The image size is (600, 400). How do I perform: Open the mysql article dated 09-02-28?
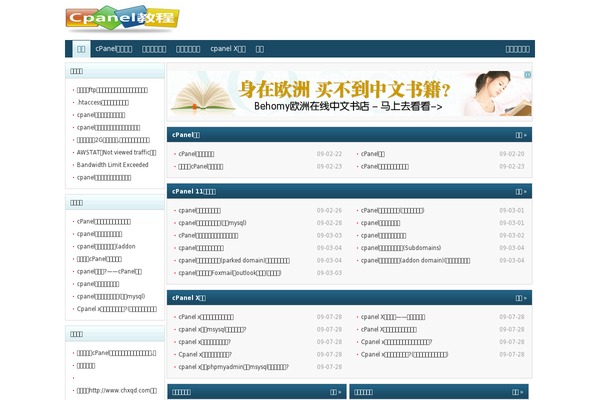[212, 223]
